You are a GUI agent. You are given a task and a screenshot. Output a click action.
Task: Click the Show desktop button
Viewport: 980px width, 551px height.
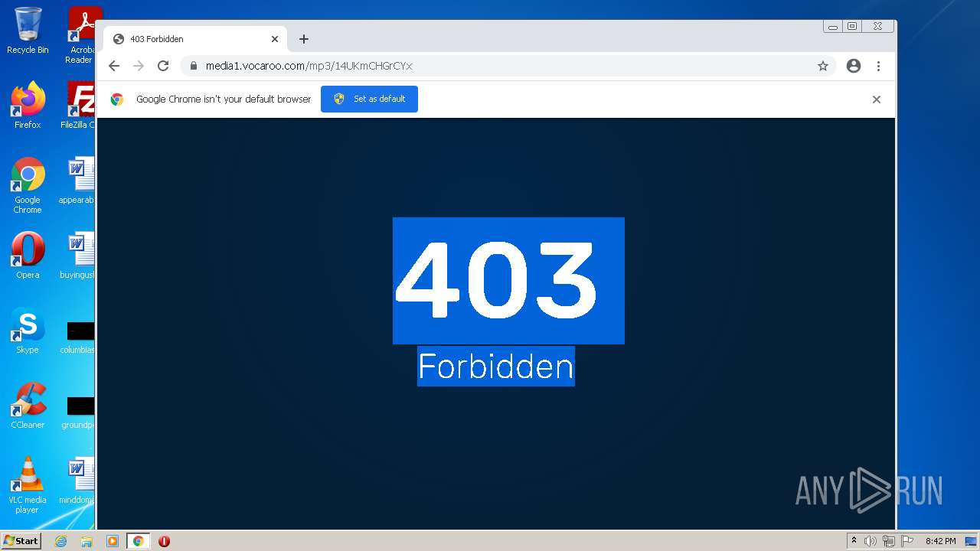click(972, 541)
